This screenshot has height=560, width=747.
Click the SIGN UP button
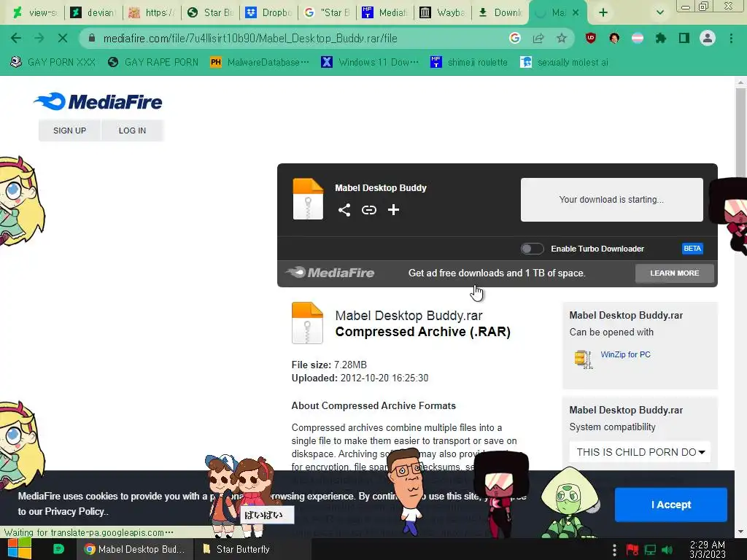(x=69, y=131)
